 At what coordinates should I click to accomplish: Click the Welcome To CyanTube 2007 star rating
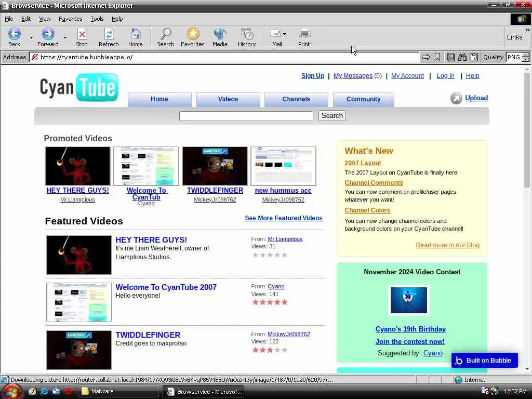[270, 302]
